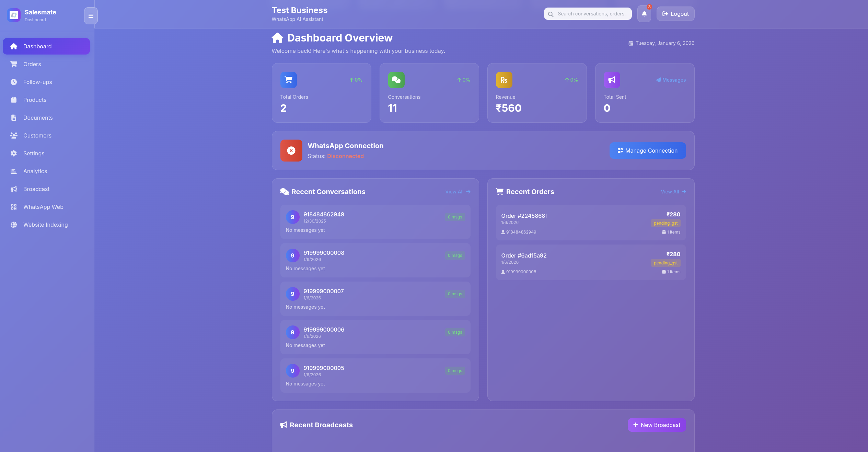The width and height of the screenshot is (868, 452).
Task: Click the Revenue rupee icon
Action: [x=504, y=80]
